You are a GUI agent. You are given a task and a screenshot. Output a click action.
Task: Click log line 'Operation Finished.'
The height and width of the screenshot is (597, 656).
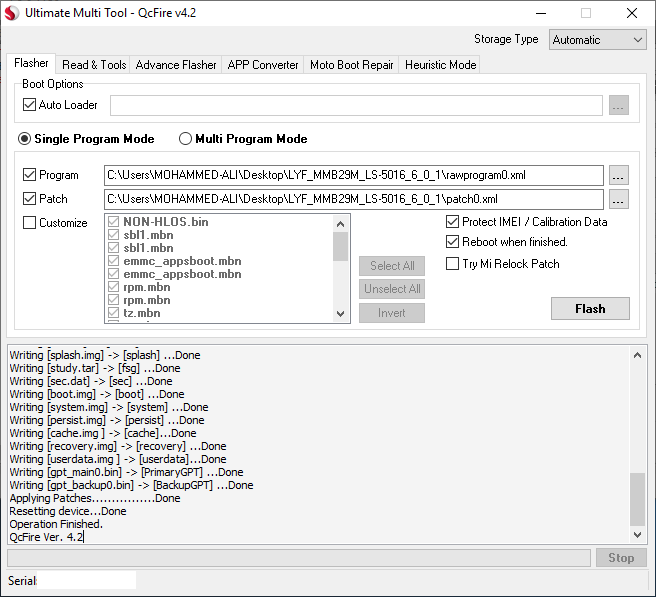tap(56, 524)
